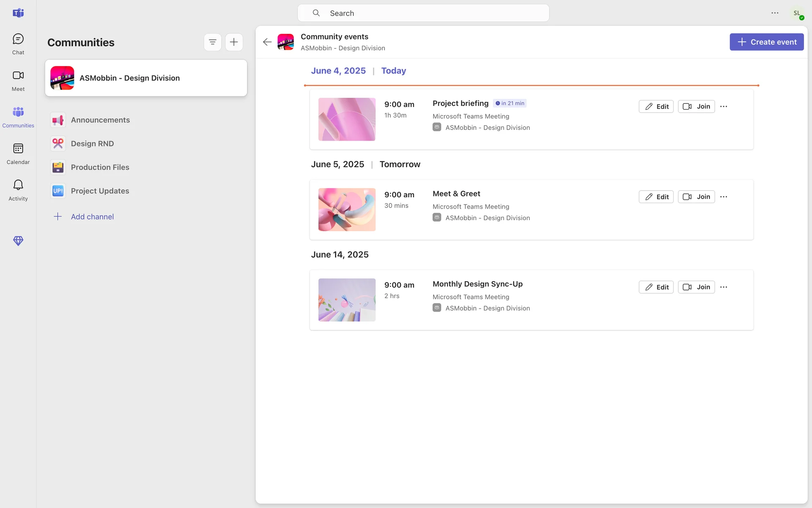Select the Announcements channel
This screenshot has height=508, width=812.
100,120
